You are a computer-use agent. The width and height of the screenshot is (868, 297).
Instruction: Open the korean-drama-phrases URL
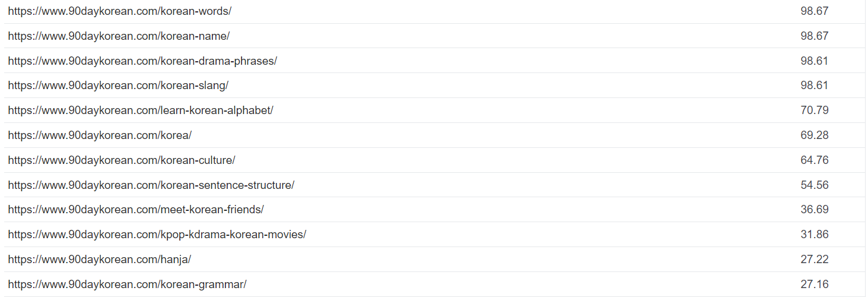point(142,61)
